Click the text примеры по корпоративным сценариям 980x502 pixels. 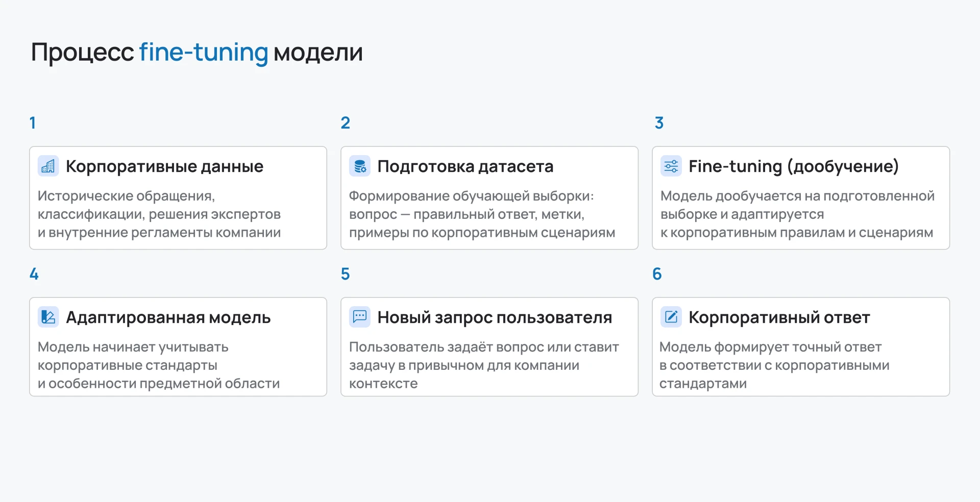[x=482, y=233]
